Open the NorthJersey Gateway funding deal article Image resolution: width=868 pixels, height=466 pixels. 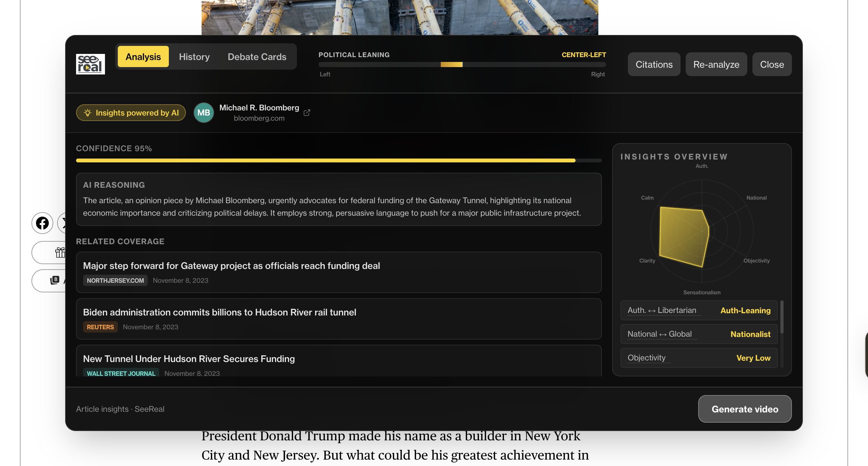(x=231, y=265)
